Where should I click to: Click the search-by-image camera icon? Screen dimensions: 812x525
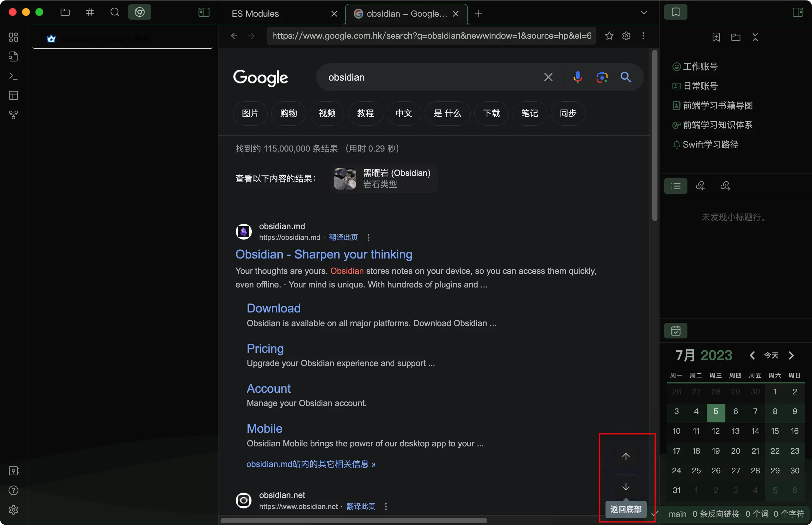click(x=602, y=77)
